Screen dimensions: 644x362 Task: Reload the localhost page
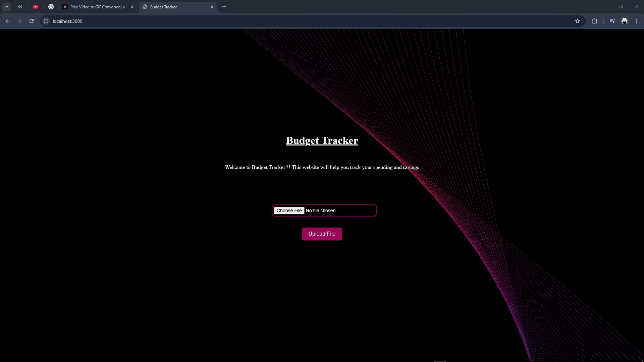(x=32, y=21)
